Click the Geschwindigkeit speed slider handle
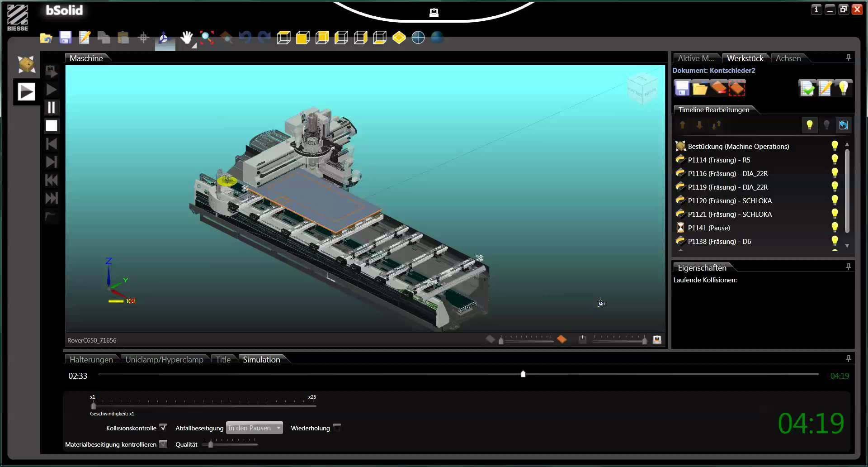 93,405
